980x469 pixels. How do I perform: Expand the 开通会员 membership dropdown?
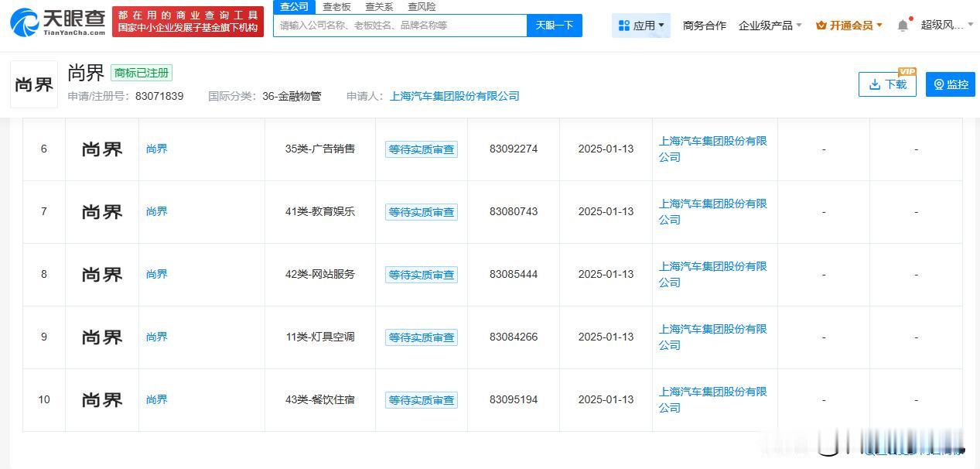[849, 26]
